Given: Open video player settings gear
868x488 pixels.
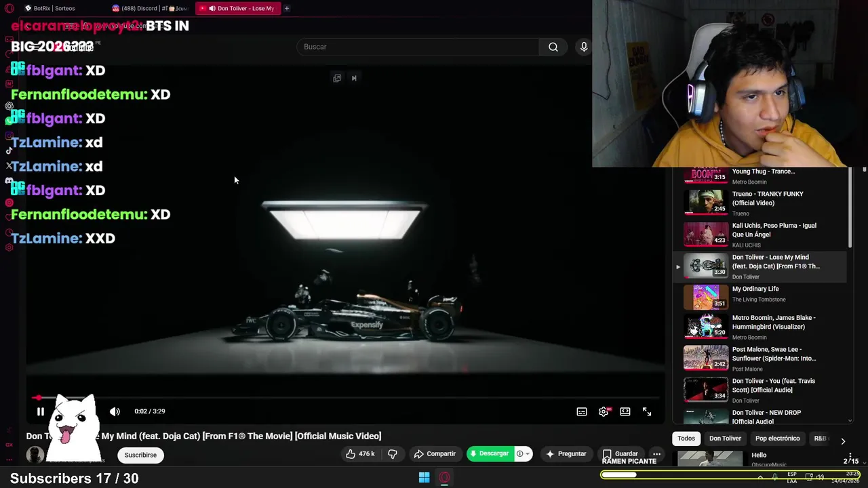Looking at the screenshot, I should [604, 411].
